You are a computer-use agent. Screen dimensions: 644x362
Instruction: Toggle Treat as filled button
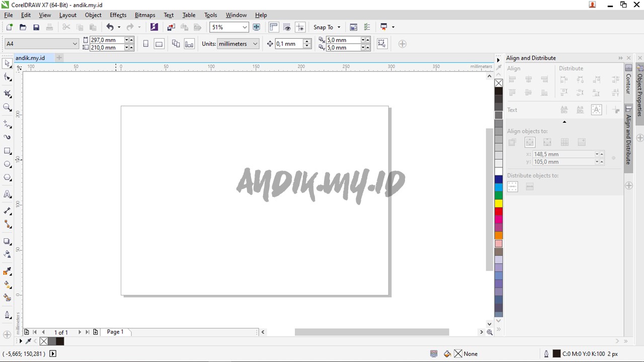(x=382, y=44)
